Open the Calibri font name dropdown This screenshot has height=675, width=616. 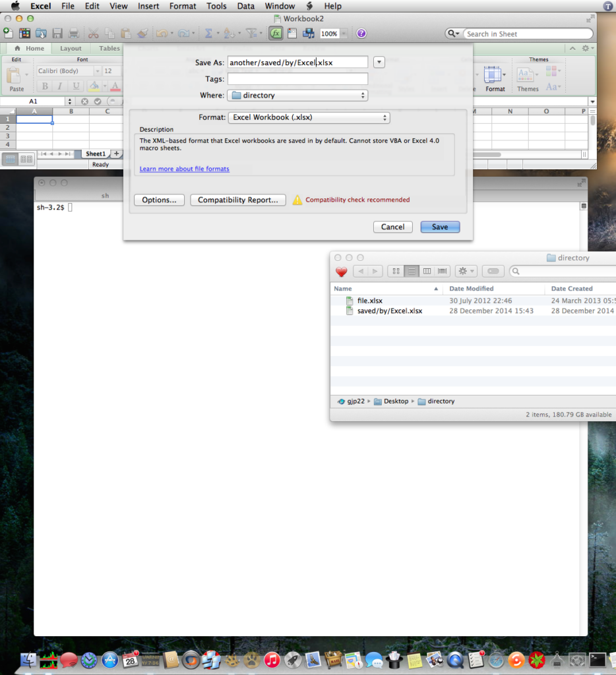click(98, 71)
